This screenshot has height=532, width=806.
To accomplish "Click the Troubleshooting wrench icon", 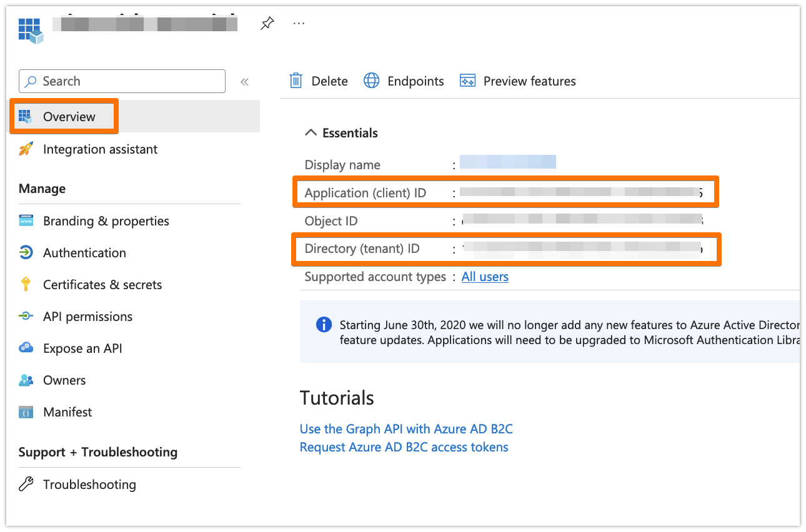I will pyautogui.click(x=26, y=485).
